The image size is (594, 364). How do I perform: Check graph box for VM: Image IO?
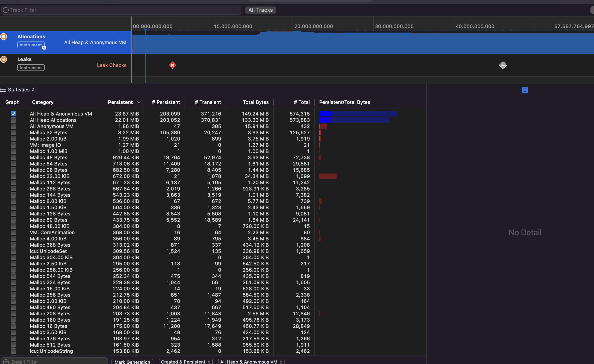13,145
